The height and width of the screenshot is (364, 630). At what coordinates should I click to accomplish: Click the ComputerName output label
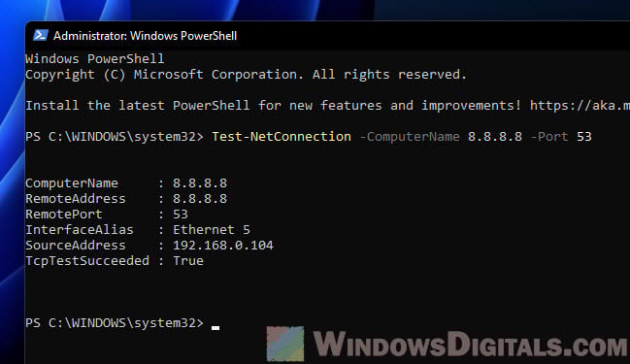click(x=72, y=183)
